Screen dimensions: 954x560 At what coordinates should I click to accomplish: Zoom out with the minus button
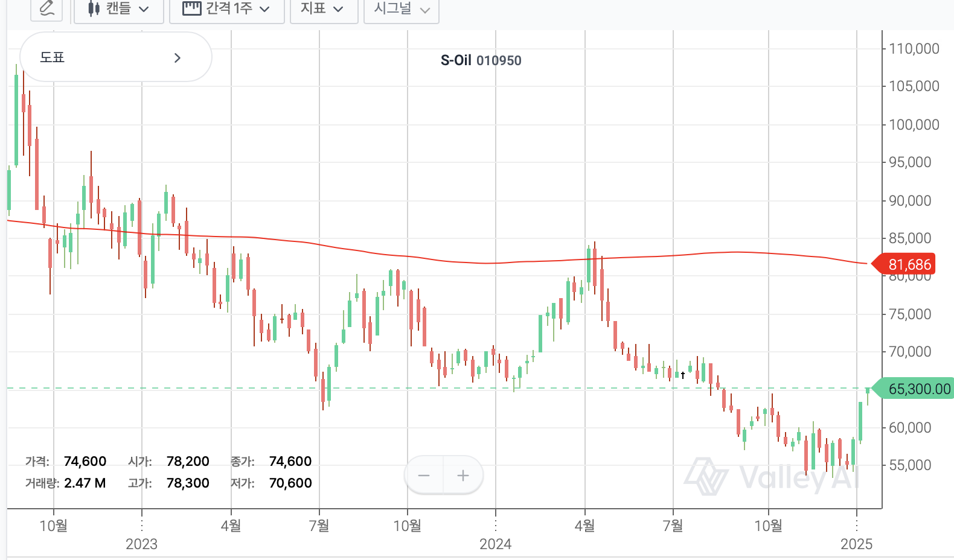tap(424, 476)
